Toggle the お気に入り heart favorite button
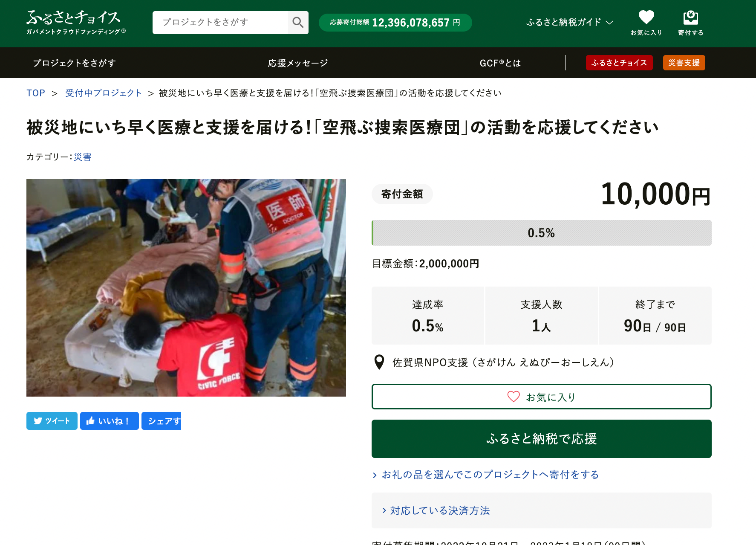The image size is (756, 545). [x=542, y=397]
